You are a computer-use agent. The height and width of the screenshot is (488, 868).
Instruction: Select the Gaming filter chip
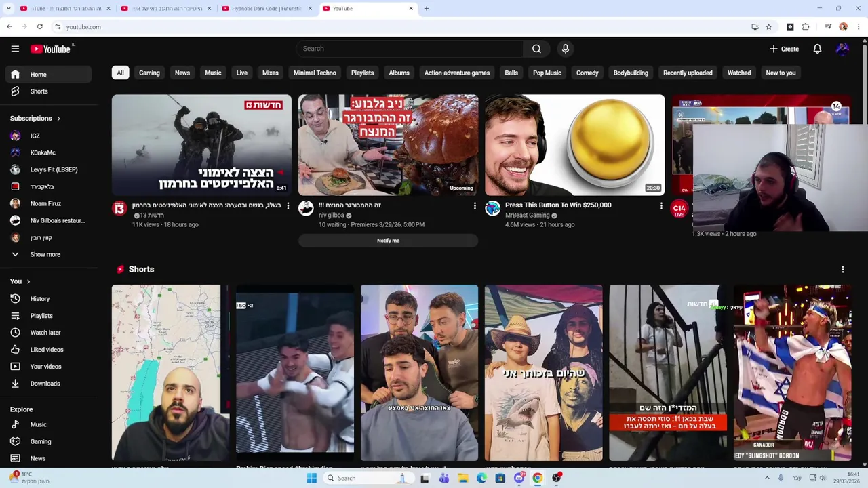pyautogui.click(x=149, y=73)
